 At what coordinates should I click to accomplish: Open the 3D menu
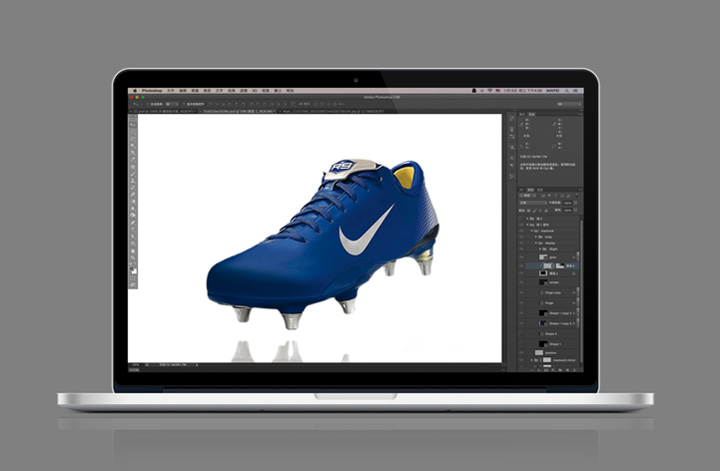[x=255, y=91]
